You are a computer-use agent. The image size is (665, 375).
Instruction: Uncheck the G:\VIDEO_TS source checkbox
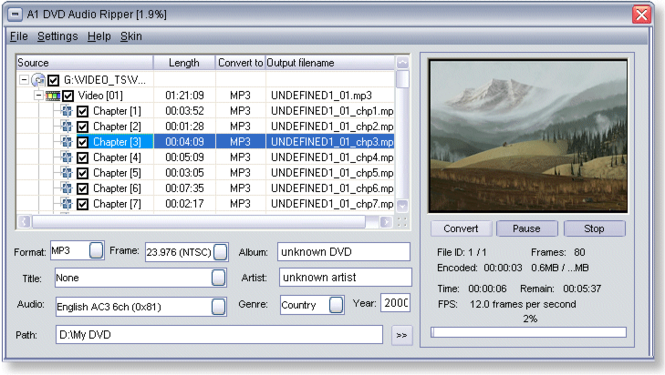pos(53,80)
